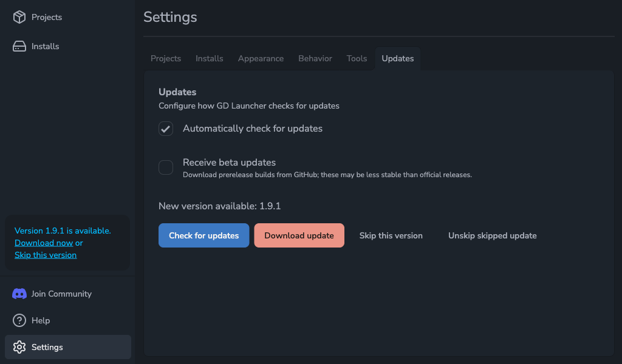The image size is (622, 364).
Task: Enable the Receive beta updates option
Action: [x=165, y=167]
